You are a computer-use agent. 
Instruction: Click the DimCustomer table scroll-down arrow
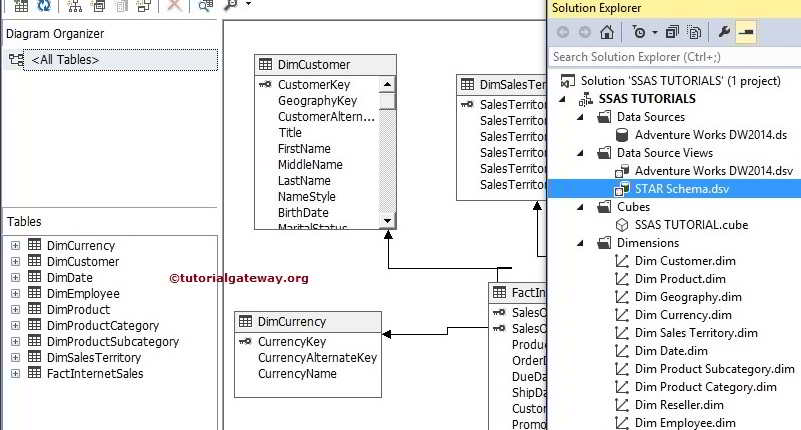pyautogui.click(x=387, y=219)
